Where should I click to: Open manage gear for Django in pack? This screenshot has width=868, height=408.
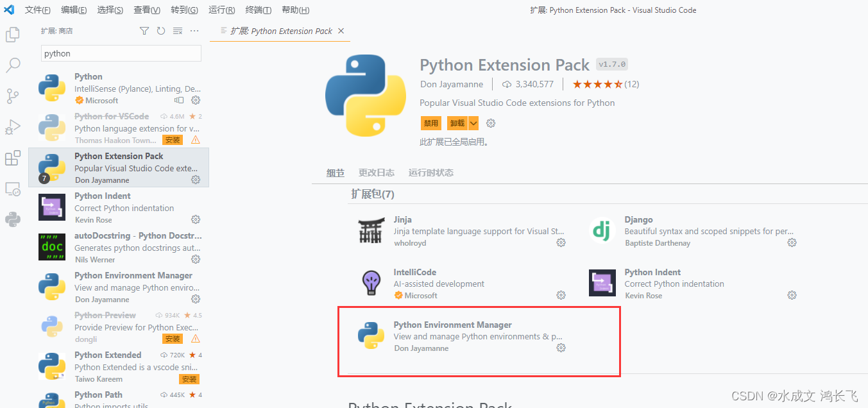click(792, 242)
